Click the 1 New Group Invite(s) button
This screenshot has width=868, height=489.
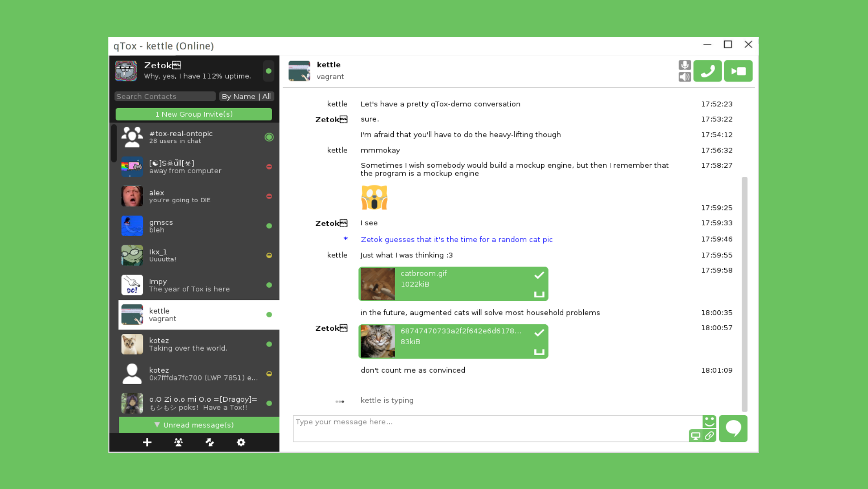click(194, 114)
